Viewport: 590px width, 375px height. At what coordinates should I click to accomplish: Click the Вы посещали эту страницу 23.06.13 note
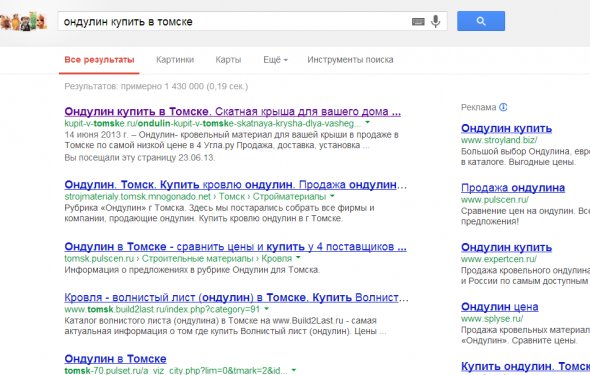point(140,158)
